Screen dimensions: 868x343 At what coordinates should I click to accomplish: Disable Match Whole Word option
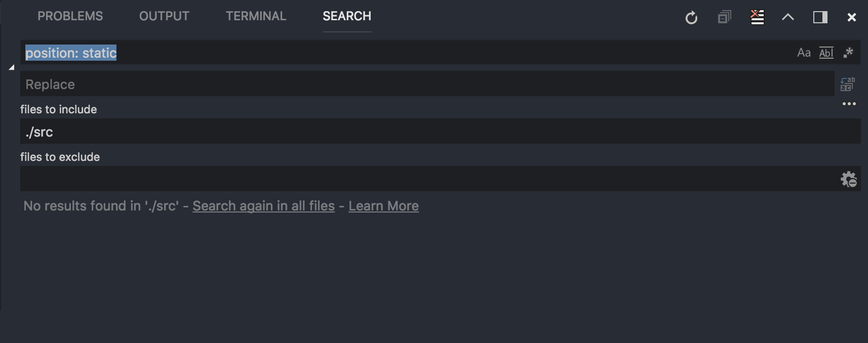[826, 52]
